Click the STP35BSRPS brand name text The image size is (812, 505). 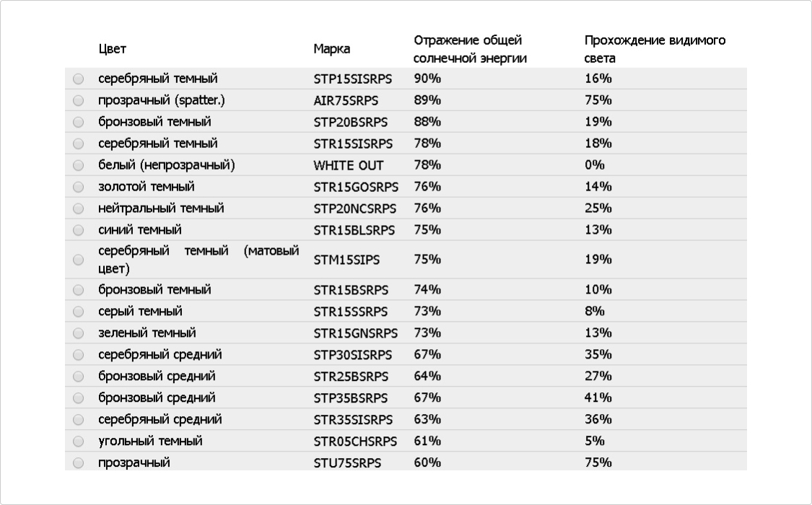(x=351, y=398)
